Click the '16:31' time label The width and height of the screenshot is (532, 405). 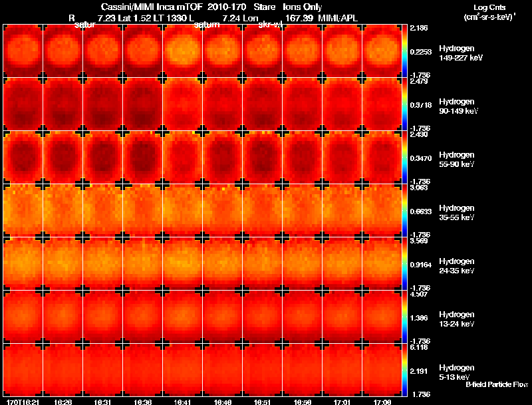pos(103,402)
